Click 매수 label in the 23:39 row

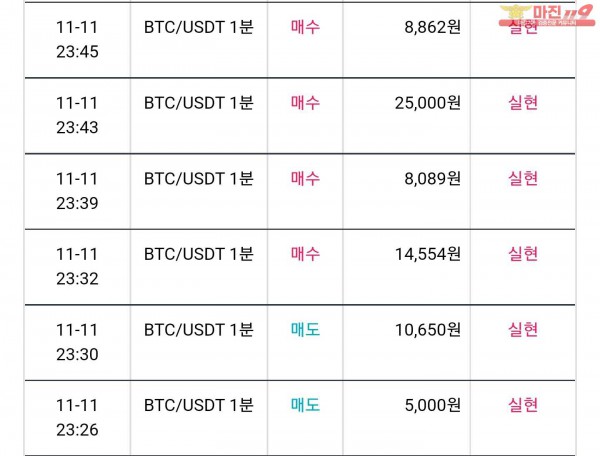[305, 178]
